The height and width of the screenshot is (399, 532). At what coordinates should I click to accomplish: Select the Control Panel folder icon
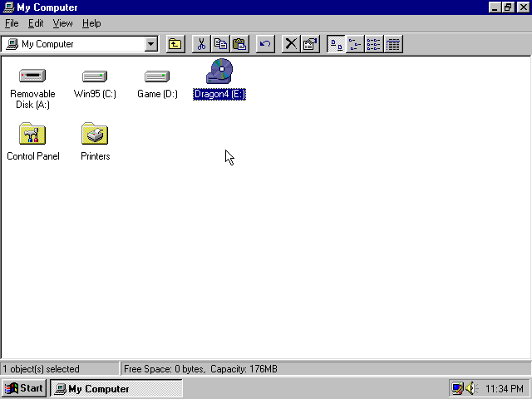coord(32,133)
